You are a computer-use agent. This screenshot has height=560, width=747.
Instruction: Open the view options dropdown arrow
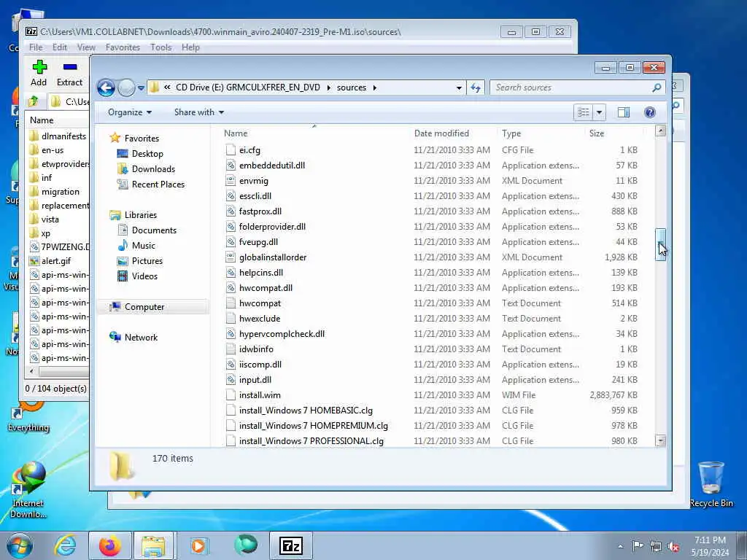click(x=600, y=112)
